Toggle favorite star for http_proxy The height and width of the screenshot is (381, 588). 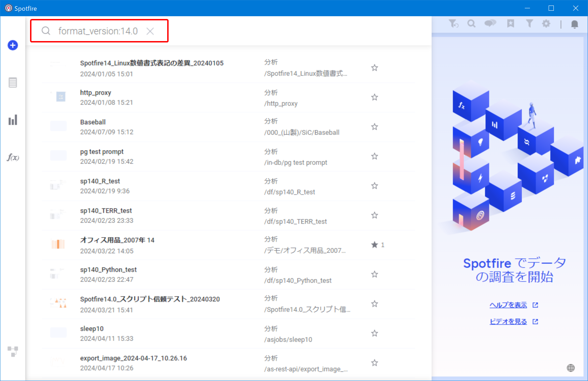374,97
